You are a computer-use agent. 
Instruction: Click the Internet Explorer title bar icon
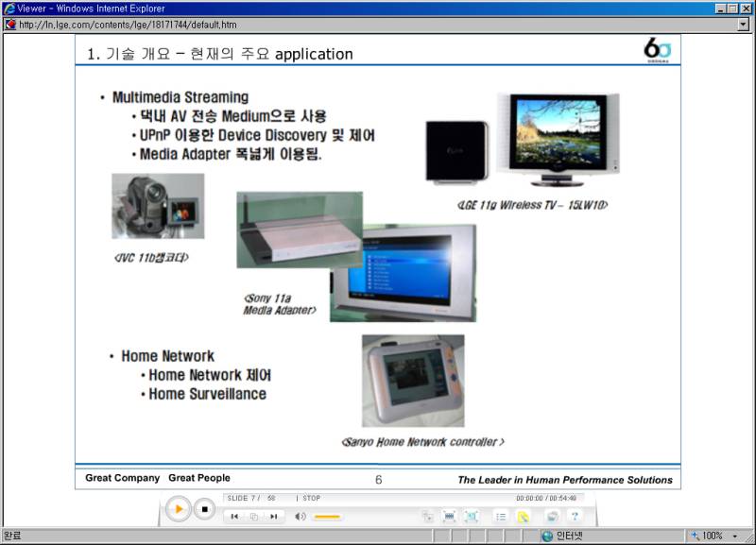tap(9, 9)
